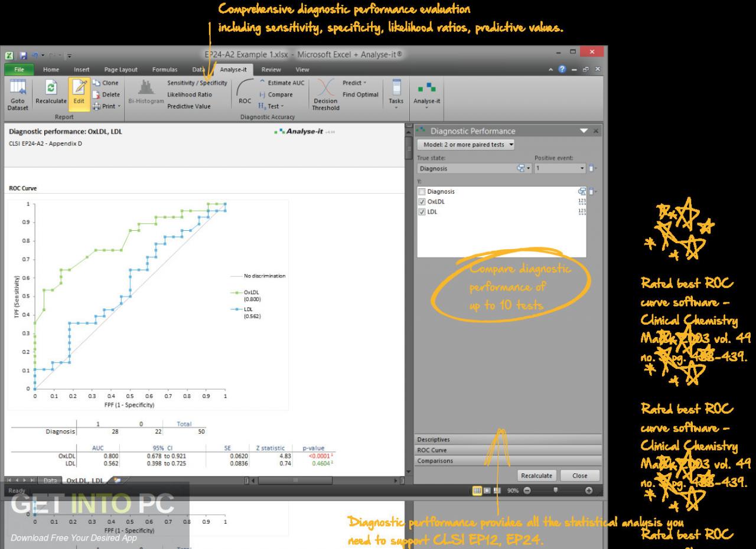Switch to Page Break Preview in status bar
756x549 pixels.
coord(497,491)
